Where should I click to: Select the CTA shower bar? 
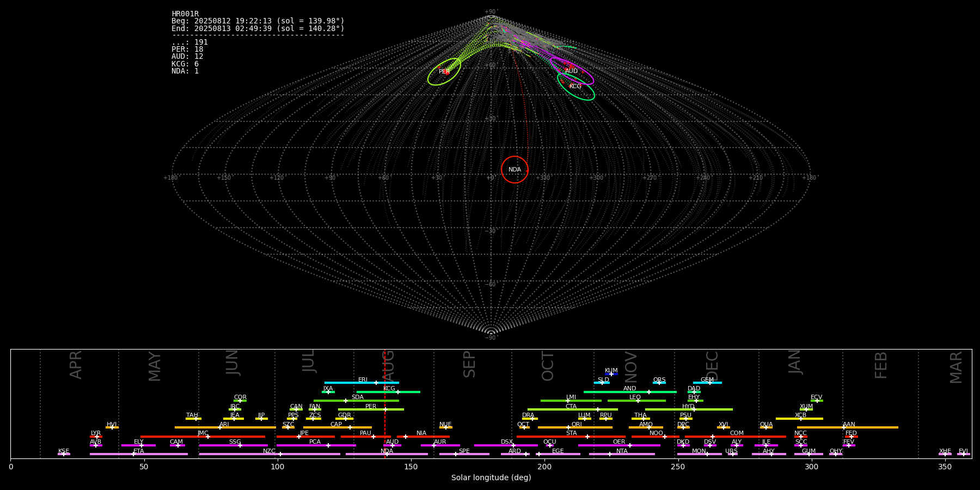[573, 409]
